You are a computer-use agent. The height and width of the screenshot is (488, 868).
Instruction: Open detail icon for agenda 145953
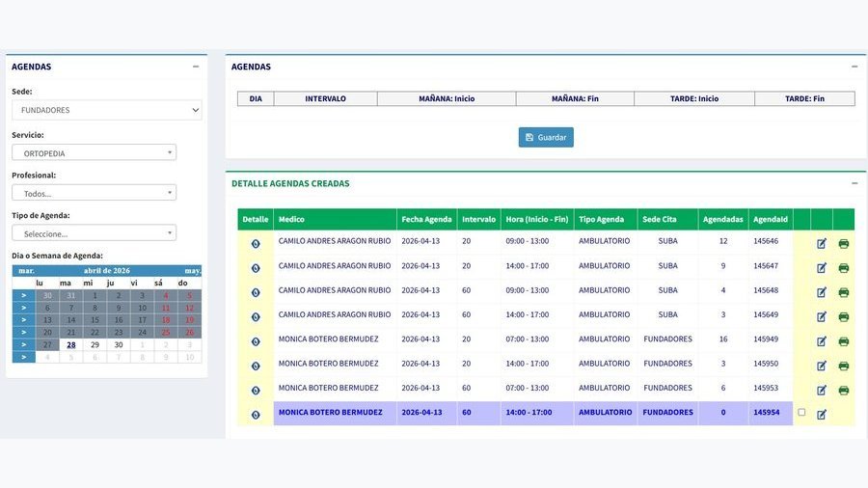tap(256, 390)
